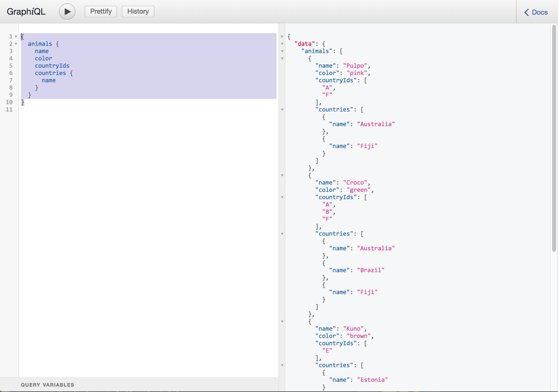558x392 pixels.
Task: Click the GraphiQL Execute Query button
Action: 67,11
